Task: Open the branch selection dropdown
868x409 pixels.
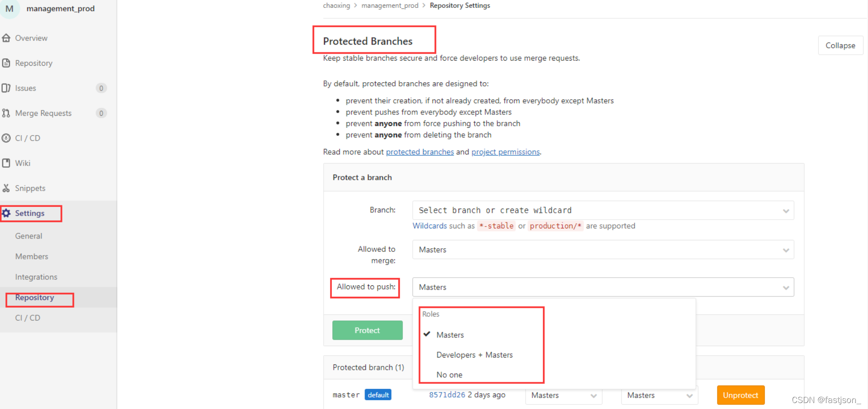Action: [603, 210]
